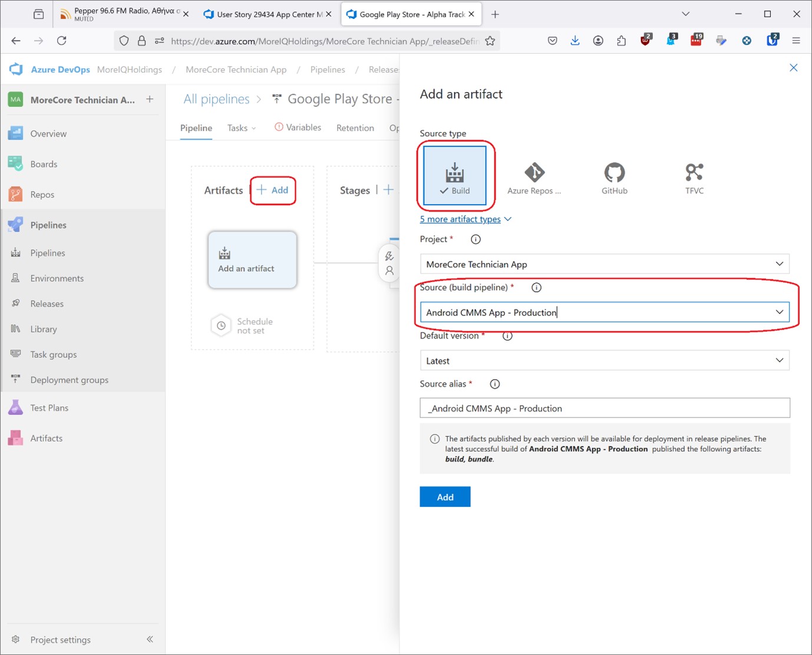Open the Task groups page
This screenshot has height=655, width=812.
coord(53,354)
